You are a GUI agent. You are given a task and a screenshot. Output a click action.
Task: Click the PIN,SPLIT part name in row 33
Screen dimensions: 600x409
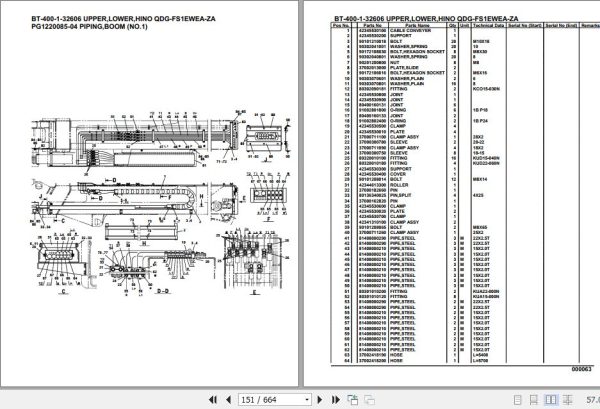[x=399, y=195]
